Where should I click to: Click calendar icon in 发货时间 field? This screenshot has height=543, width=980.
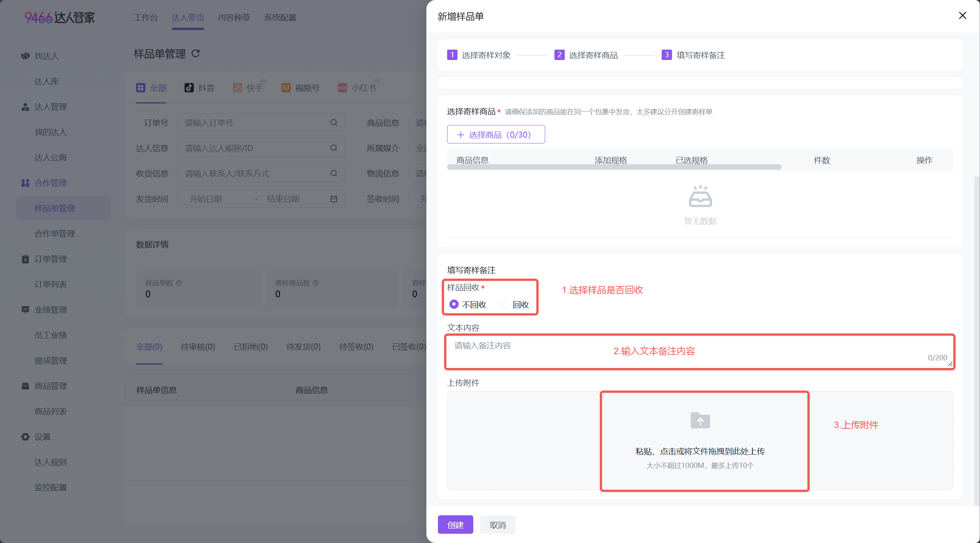click(334, 199)
